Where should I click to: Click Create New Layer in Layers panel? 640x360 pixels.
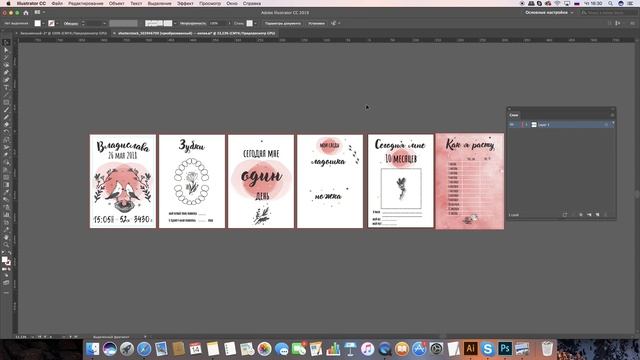coord(598,215)
